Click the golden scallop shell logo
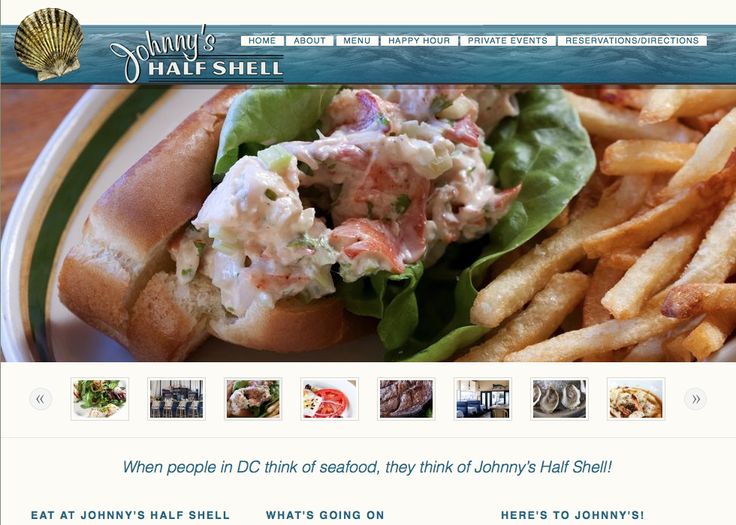This screenshot has width=736, height=525. click(x=49, y=44)
